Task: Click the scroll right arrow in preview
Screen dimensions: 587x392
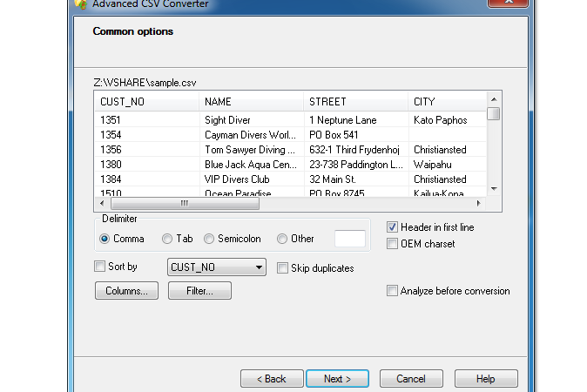Action: [478, 203]
